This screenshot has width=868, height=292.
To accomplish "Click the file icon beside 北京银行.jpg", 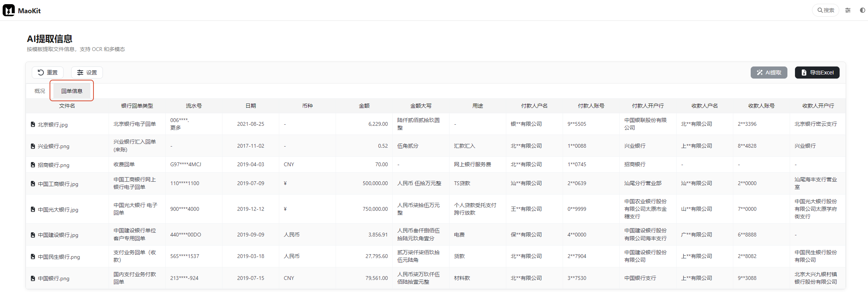I will point(33,124).
